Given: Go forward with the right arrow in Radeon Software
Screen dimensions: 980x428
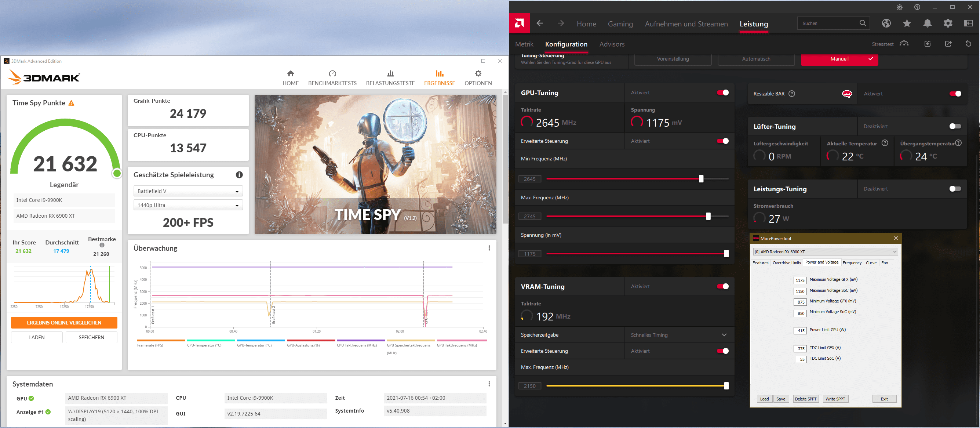Looking at the screenshot, I should click(x=561, y=23).
